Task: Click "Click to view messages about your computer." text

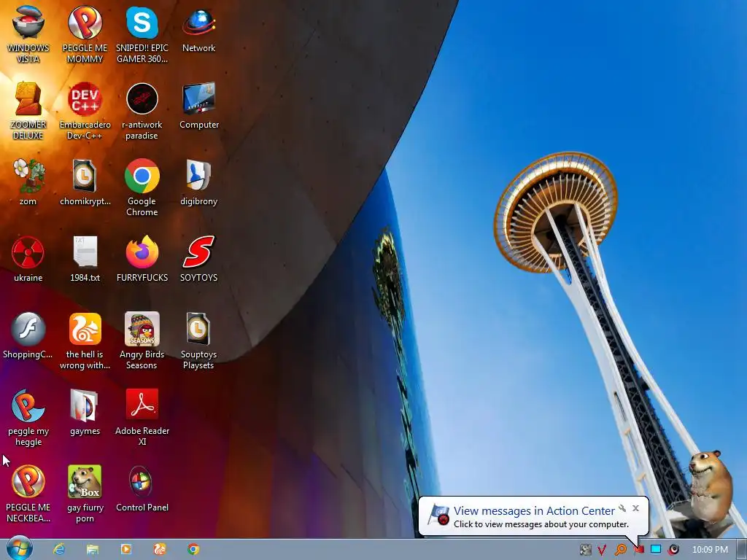Action: pos(541,524)
